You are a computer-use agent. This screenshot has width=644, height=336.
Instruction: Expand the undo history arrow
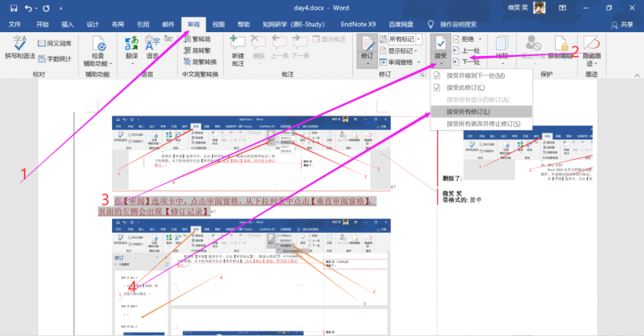pos(36,8)
